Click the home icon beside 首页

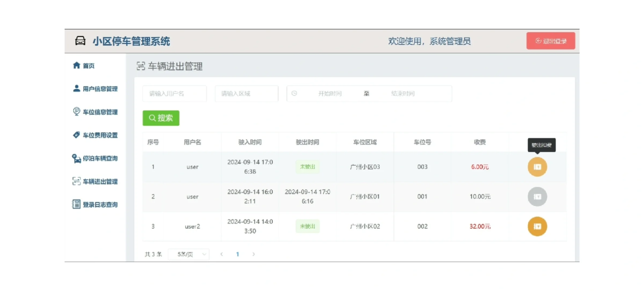(x=77, y=65)
